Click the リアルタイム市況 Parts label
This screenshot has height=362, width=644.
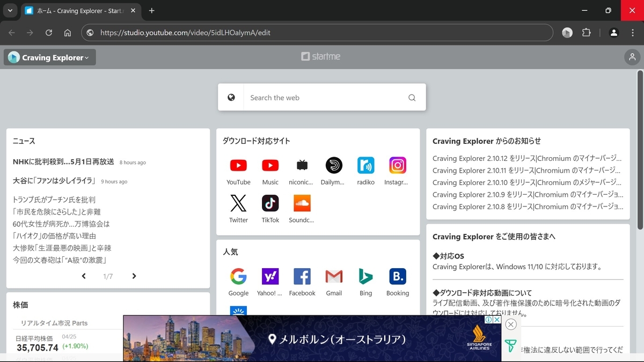pos(54,323)
